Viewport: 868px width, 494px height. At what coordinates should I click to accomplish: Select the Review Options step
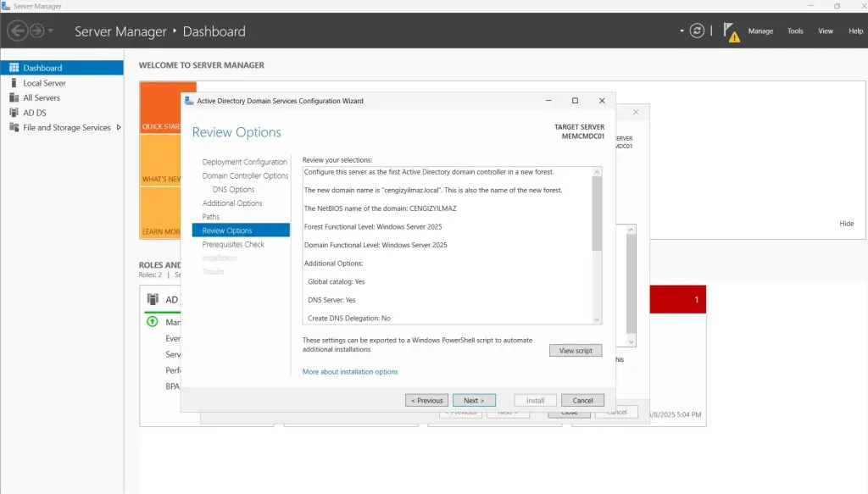tap(241, 230)
